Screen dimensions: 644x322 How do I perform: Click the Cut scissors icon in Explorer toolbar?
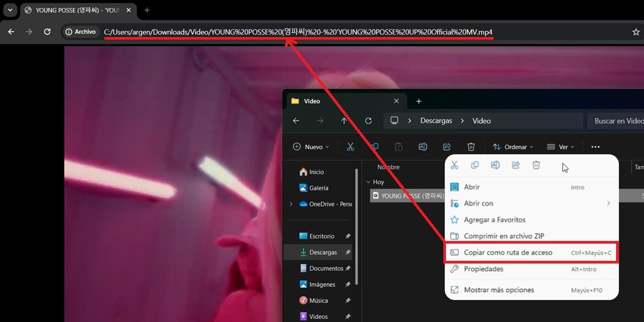click(350, 147)
